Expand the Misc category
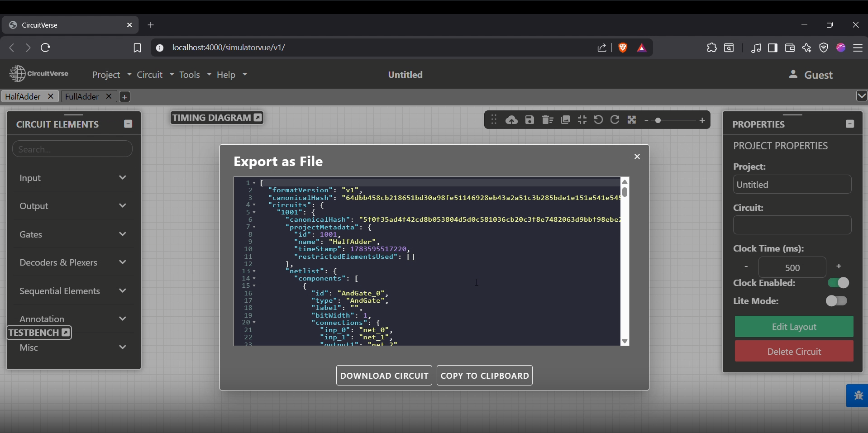 (74, 348)
